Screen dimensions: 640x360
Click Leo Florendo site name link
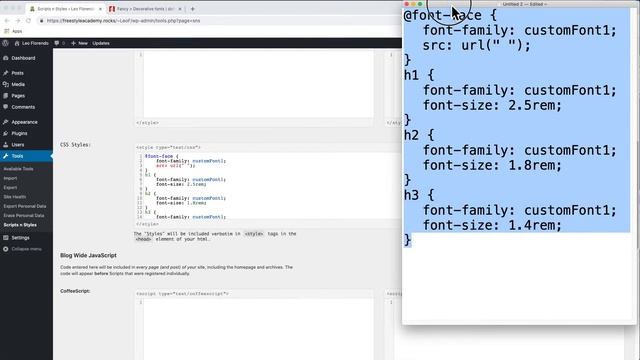click(35, 43)
